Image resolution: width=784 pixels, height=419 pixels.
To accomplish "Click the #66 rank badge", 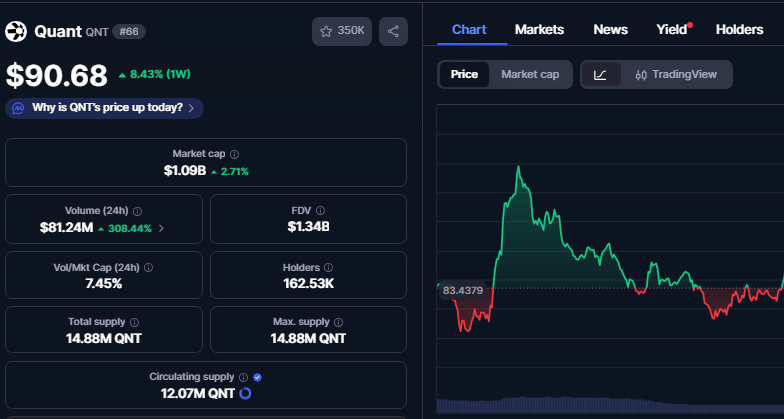I will (x=129, y=32).
